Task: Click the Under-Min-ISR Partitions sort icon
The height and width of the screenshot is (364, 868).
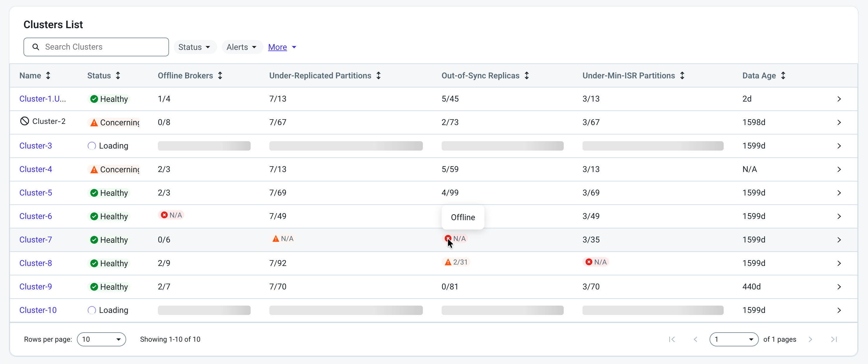Action: coord(682,75)
